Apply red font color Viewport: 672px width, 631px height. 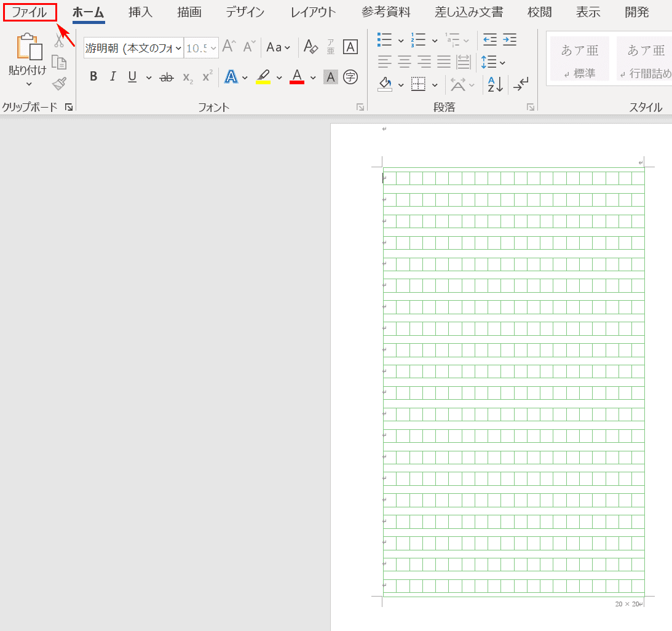point(297,77)
